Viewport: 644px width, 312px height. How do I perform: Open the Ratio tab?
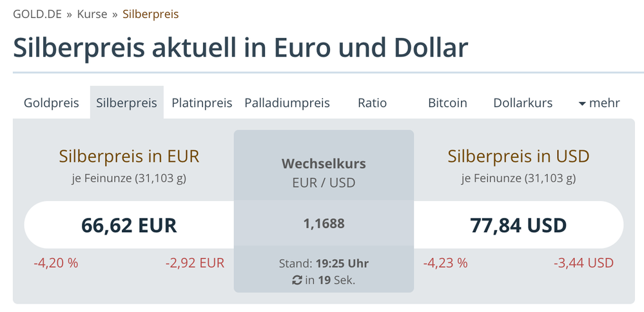click(372, 103)
